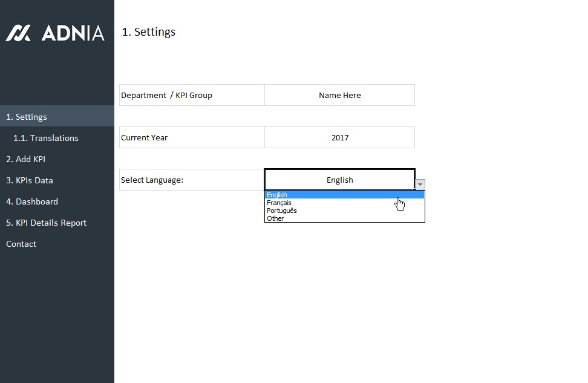Click the language cell showing English
Screen dimensions: 588x383
point(339,180)
